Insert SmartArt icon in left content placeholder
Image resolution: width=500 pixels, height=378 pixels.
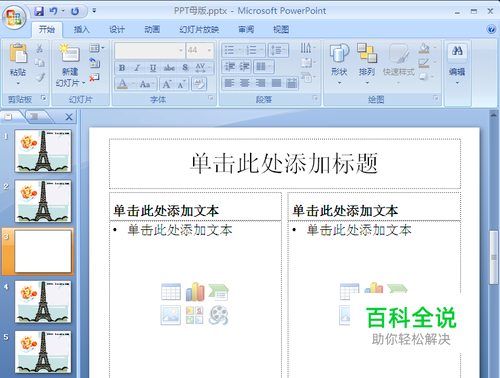click(219, 292)
